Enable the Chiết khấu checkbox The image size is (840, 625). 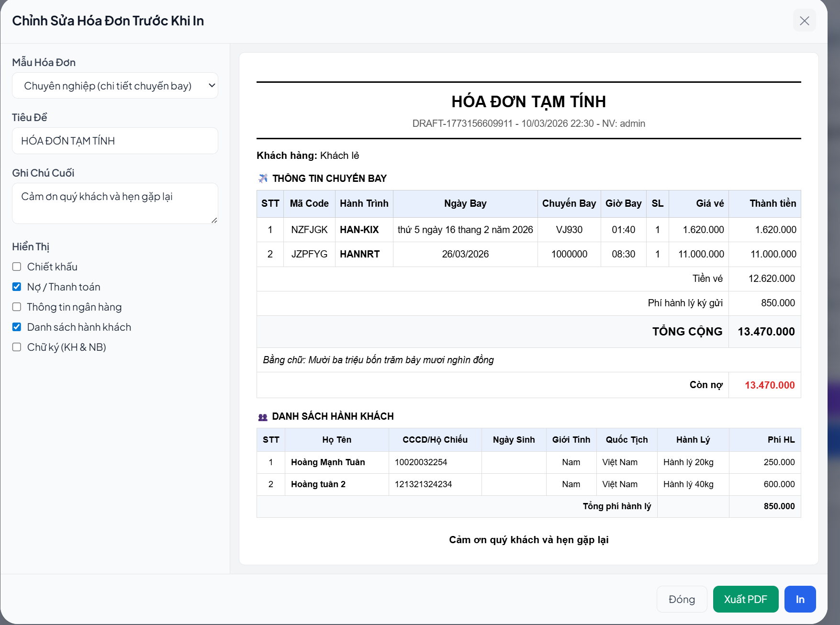pyautogui.click(x=17, y=267)
